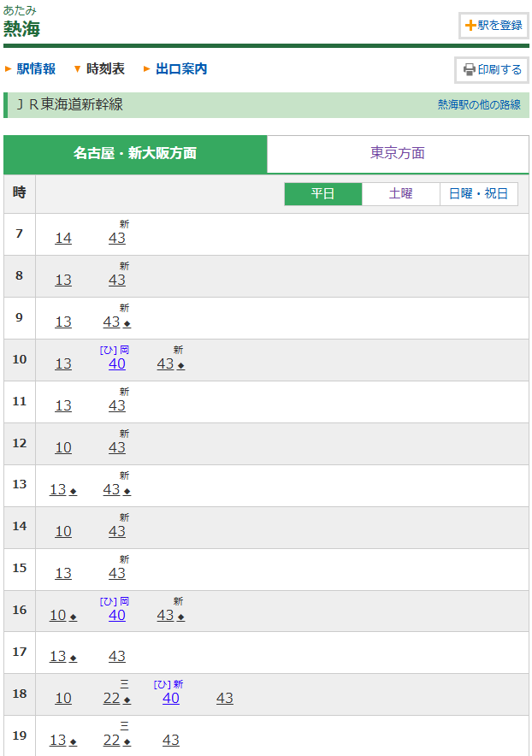Click orange arrow beside 出口案内
532x756 pixels.
click(x=147, y=68)
